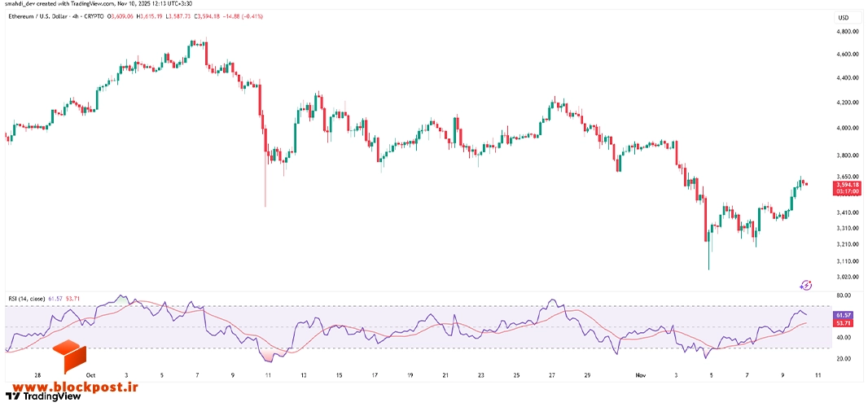Click the 3,210.00 price axis label
The image size is (868, 407).
point(848,244)
